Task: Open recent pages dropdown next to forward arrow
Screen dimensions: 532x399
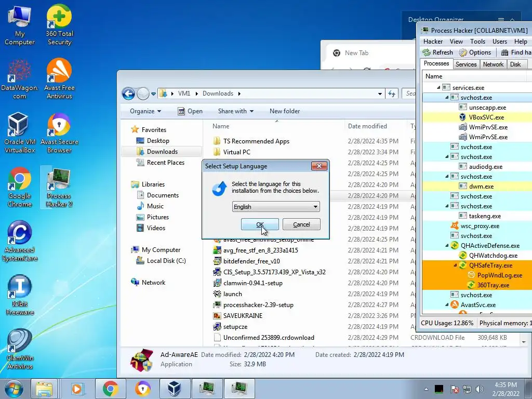Action: pyautogui.click(x=153, y=94)
